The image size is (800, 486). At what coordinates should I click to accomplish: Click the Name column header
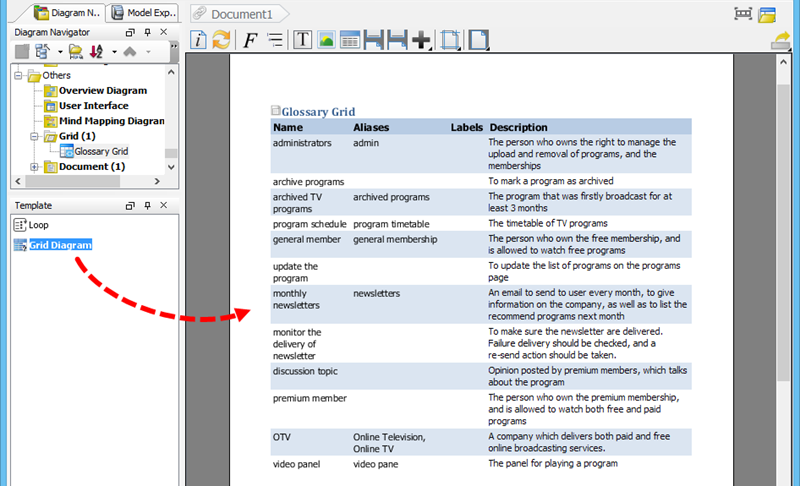(288, 127)
